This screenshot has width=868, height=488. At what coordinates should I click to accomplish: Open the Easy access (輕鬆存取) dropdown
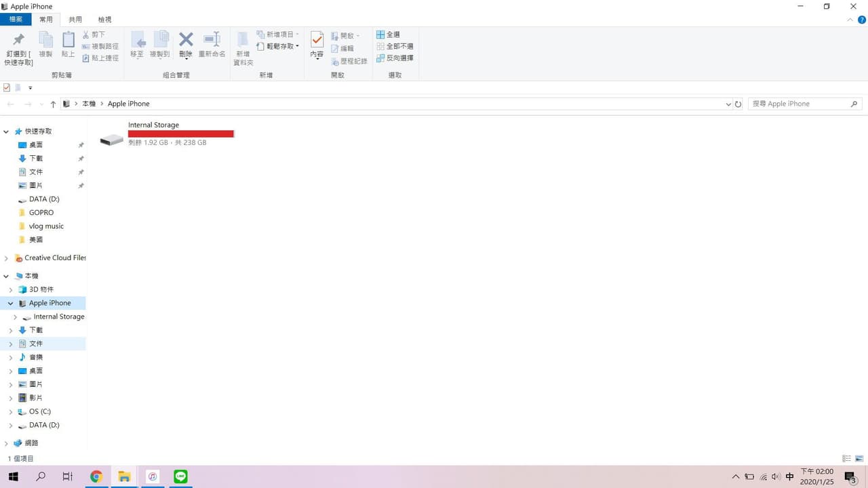point(278,46)
